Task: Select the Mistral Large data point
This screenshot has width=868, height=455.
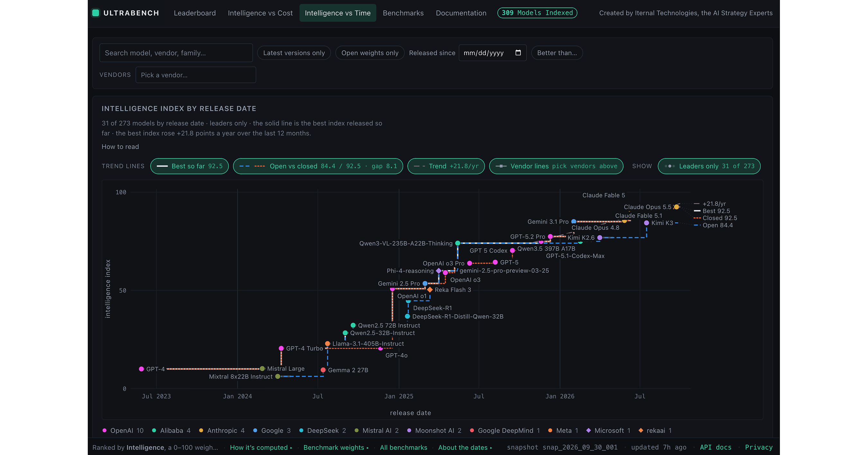Action: pyautogui.click(x=262, y=369)
